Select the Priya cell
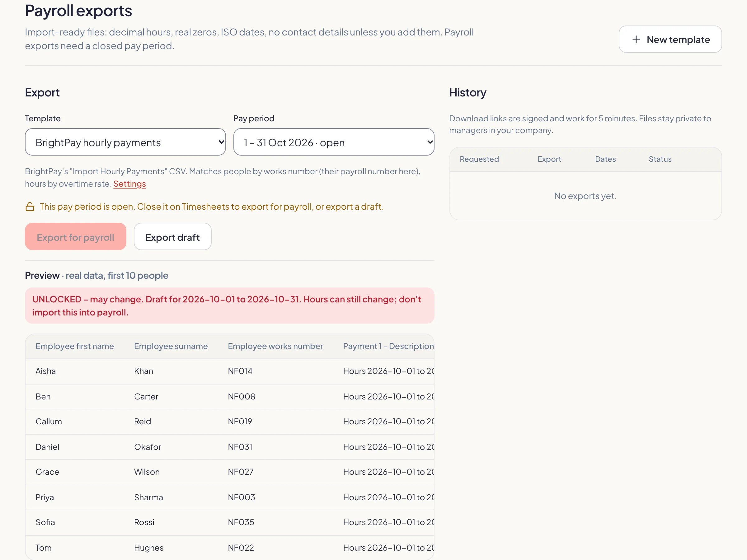747x560 pixels. [45, 497]
